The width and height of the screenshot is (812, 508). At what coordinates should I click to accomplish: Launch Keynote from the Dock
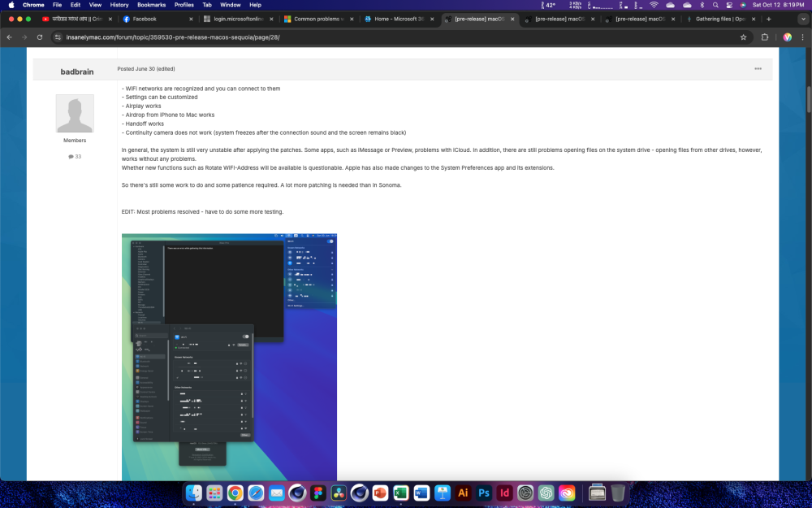tap(443, 493)
